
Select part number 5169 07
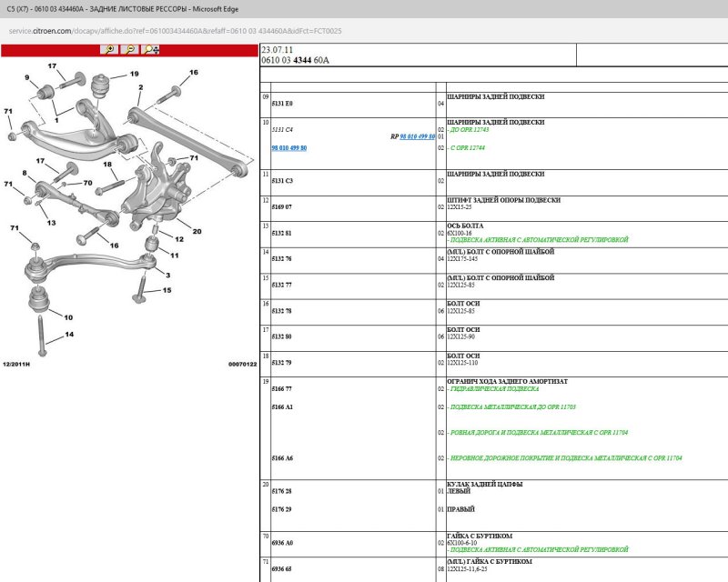coord(282,207)
